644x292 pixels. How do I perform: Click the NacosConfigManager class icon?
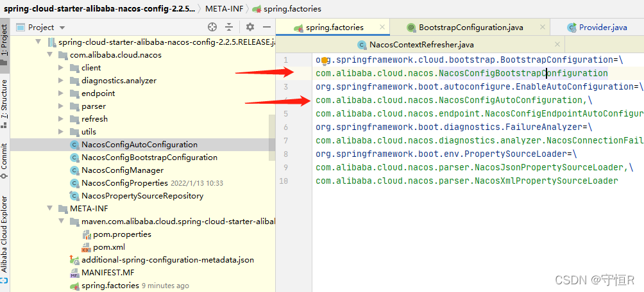74,170
